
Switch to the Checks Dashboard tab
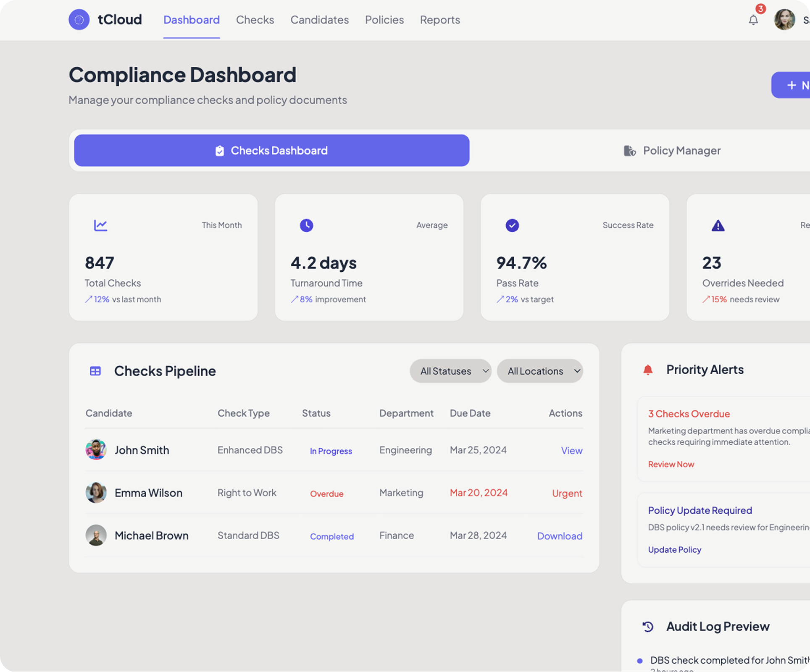point(272,150)
